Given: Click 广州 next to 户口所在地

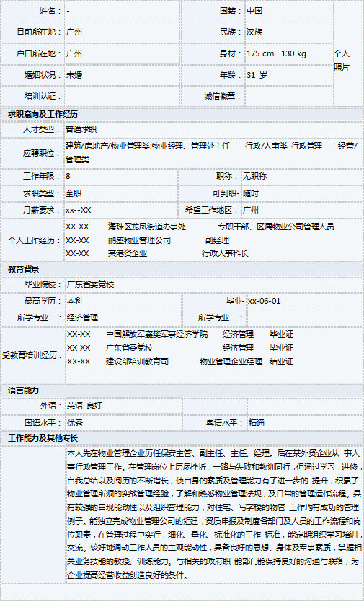Looking at the screenshot, I should (x=74, y=53).
